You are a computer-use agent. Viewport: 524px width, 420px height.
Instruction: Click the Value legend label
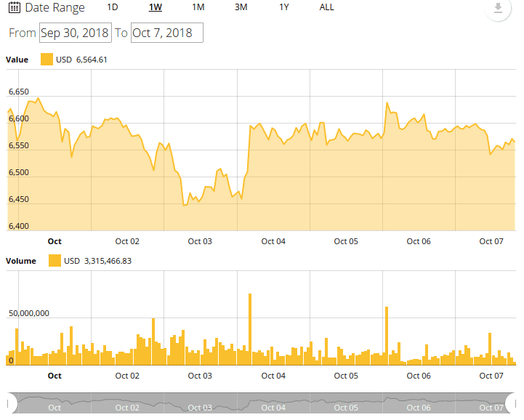17,60
